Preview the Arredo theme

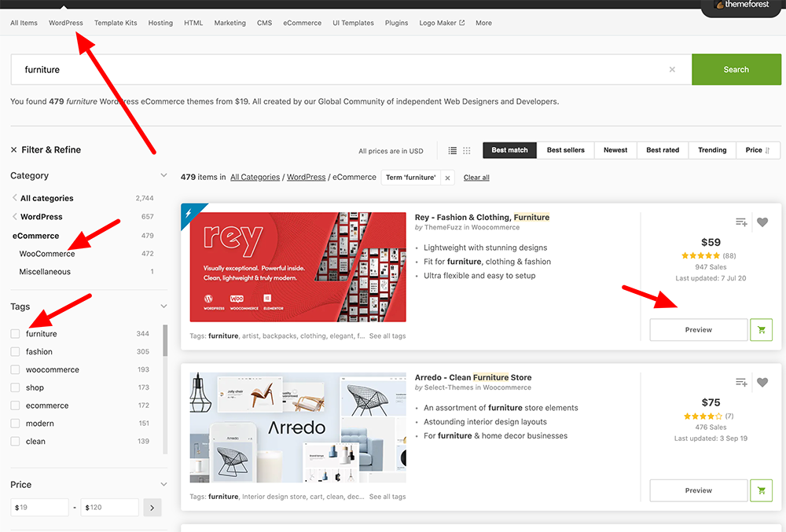pos(698,490)
